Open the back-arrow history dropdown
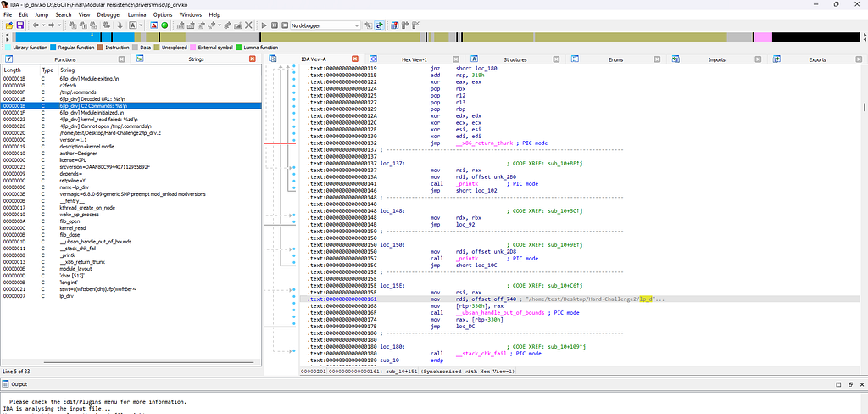Viewport: 868px width, 414px height. point(42,25)
